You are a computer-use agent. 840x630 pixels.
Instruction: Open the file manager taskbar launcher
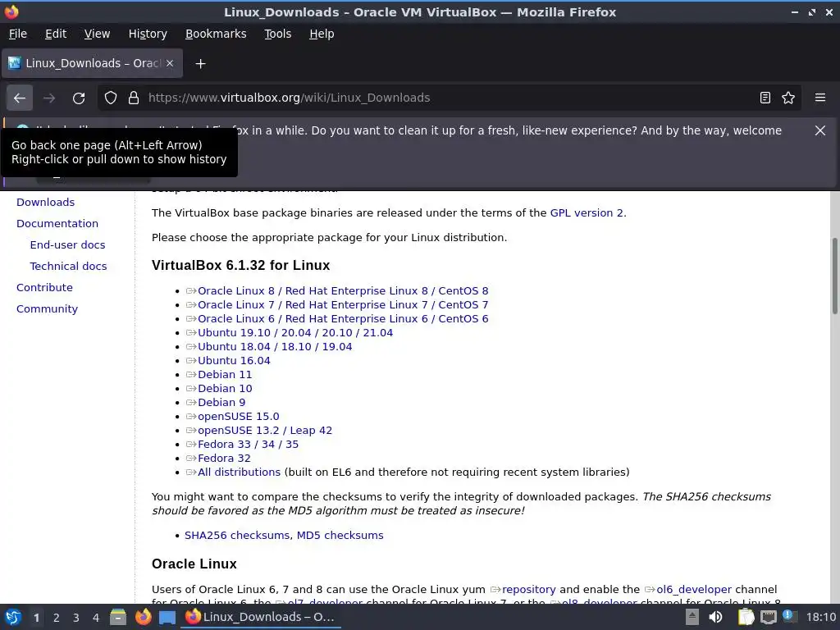pyautogui.click(x=118, y=617)
